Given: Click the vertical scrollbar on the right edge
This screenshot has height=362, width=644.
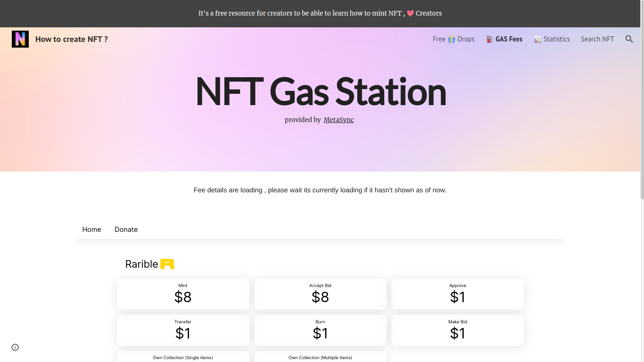Looking at the screenshot, I should 641,189.
